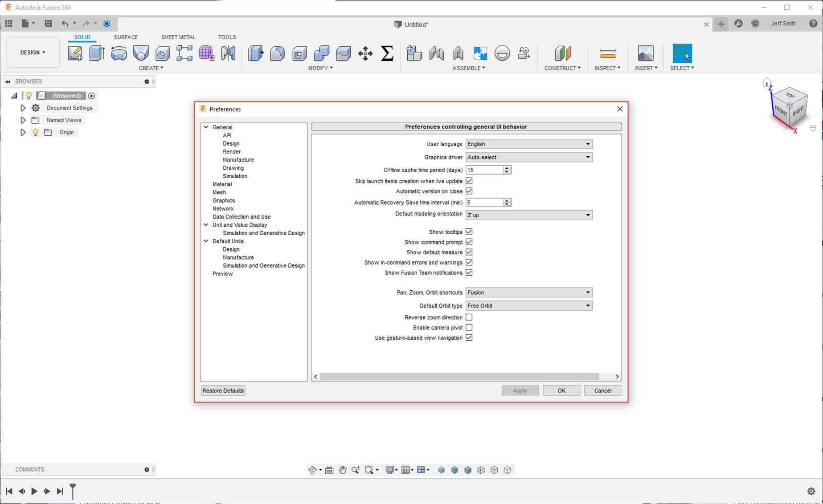Click the Insert image icon
The height and width of the screenshot is (504, 823).
tap(645, 53)
